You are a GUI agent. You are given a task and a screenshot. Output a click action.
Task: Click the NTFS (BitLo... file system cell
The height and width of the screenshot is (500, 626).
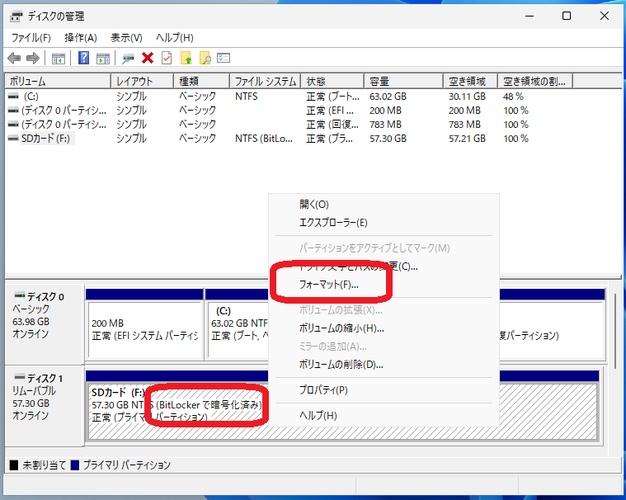264,138
